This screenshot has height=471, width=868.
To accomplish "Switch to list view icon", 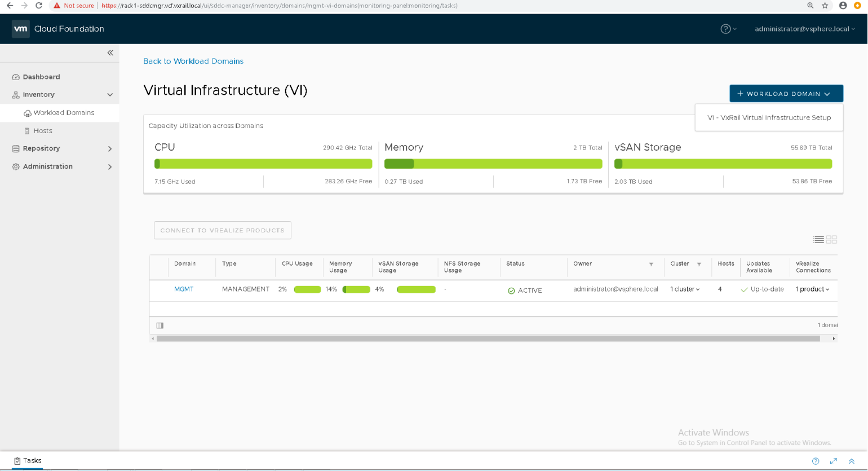I will pos(818,240).
